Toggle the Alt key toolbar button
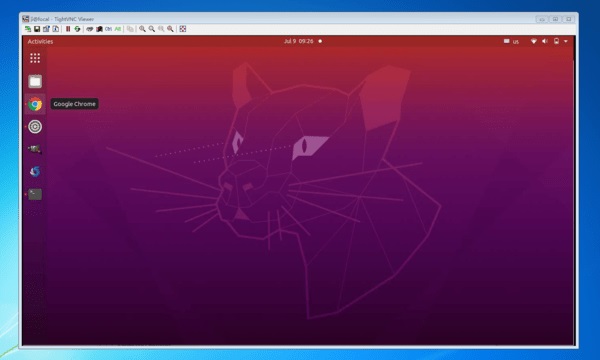 click(117, 29)
